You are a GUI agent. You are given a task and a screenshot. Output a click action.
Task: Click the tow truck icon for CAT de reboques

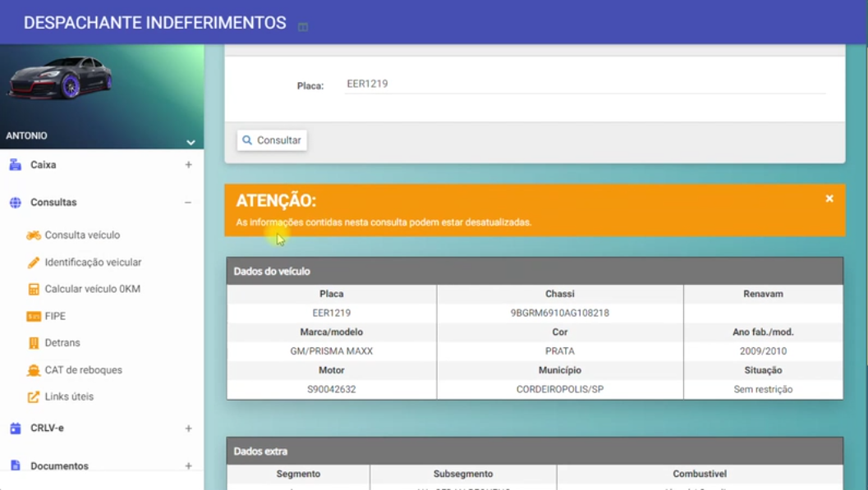(34, 370)
